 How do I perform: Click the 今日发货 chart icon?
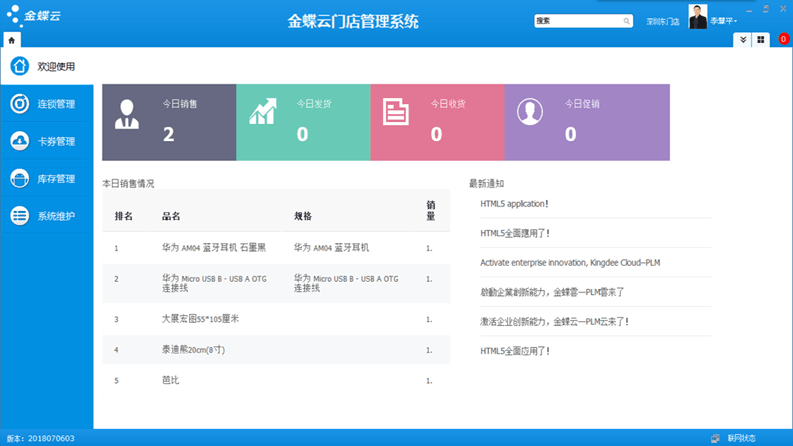pyautogui.click(x=263, y=111)
